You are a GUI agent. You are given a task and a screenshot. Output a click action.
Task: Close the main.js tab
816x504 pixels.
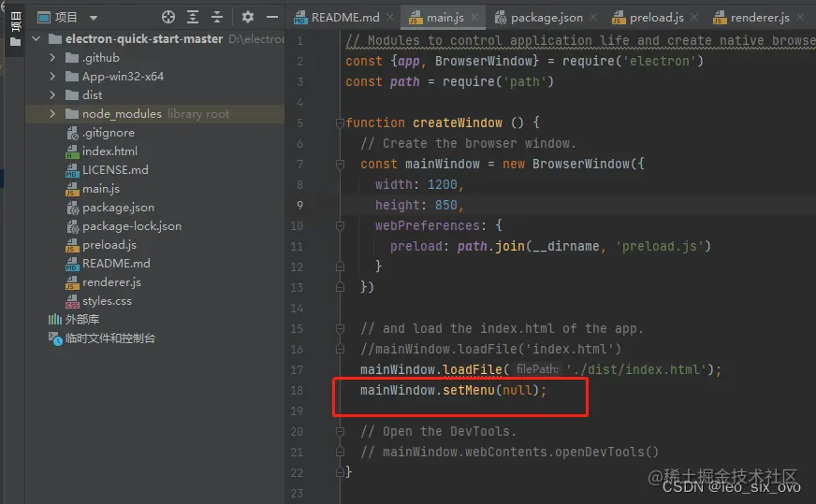pyautogui.click(x=474, y=17)
